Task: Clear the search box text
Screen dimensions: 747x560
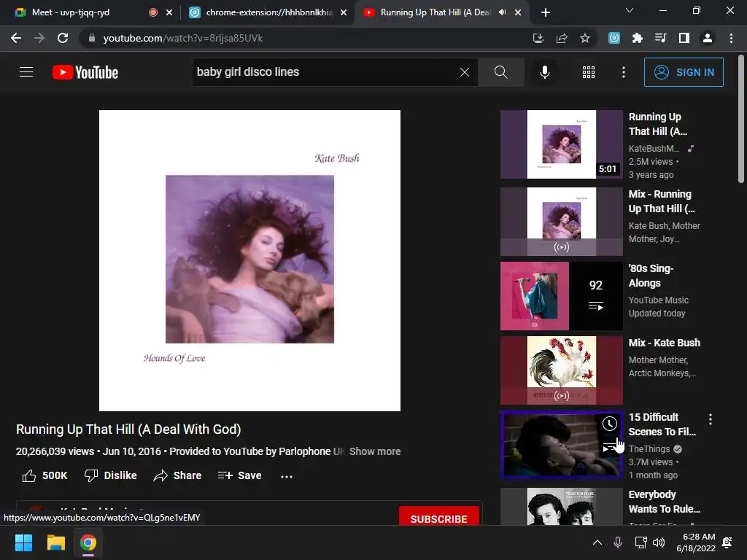Action: coord(465,72)
